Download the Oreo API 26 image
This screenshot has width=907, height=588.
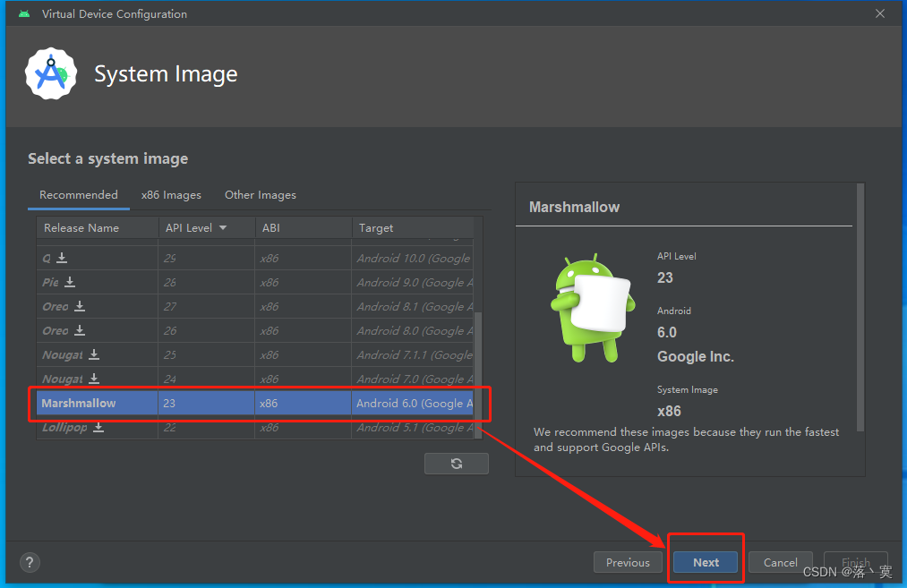(x=80, y=331)
